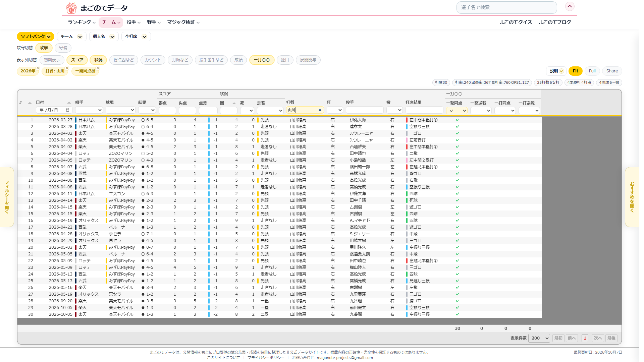Click the 得点 filter input field
The width and height of the screenshot is (644, 362).
167,110
